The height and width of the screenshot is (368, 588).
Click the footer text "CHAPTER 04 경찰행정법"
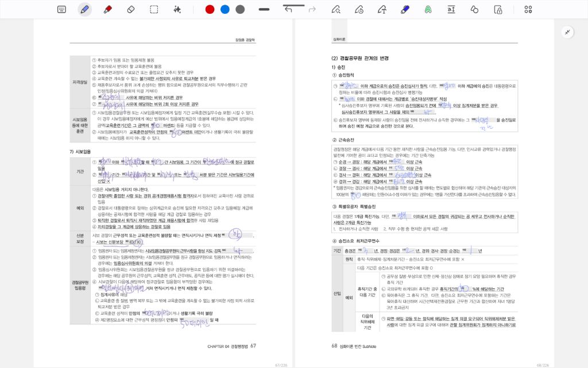(x=227, y=347)
